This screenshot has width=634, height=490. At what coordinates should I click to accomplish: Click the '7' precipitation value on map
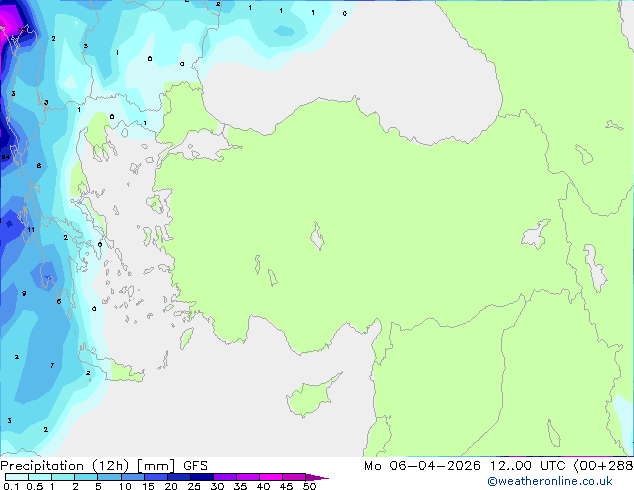[52, 365]
